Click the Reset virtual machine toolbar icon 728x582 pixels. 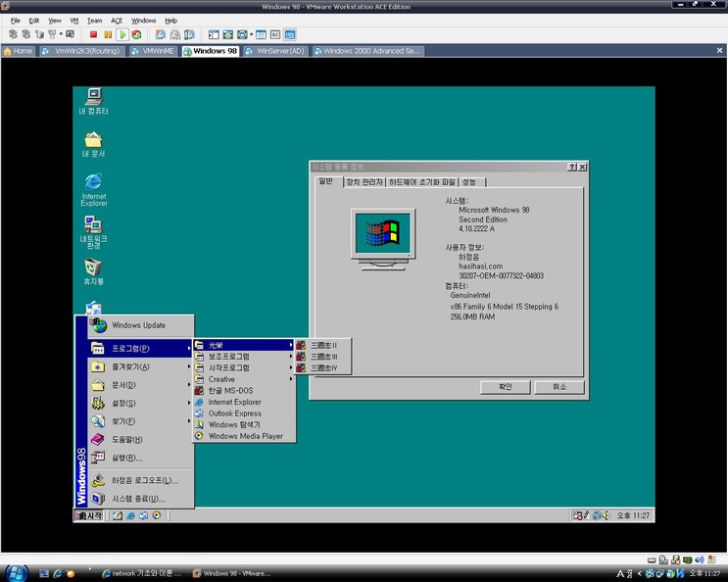tap(136, 34)
